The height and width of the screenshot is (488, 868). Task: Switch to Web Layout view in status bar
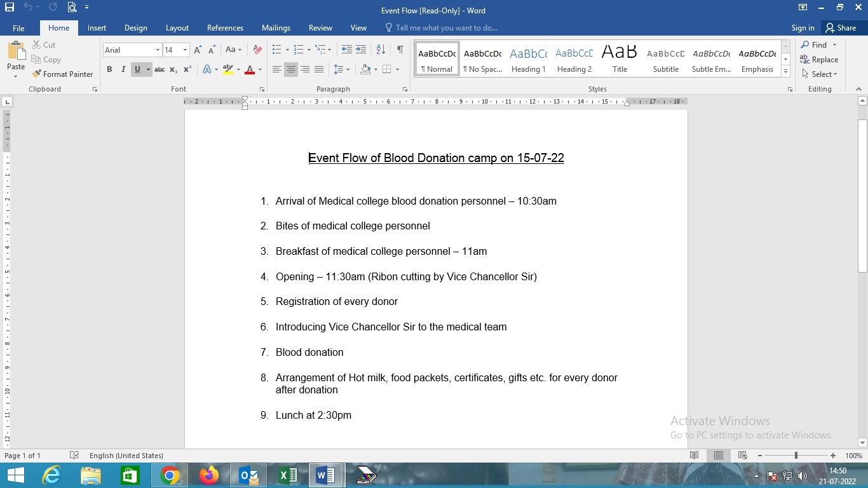coord(742,456)
